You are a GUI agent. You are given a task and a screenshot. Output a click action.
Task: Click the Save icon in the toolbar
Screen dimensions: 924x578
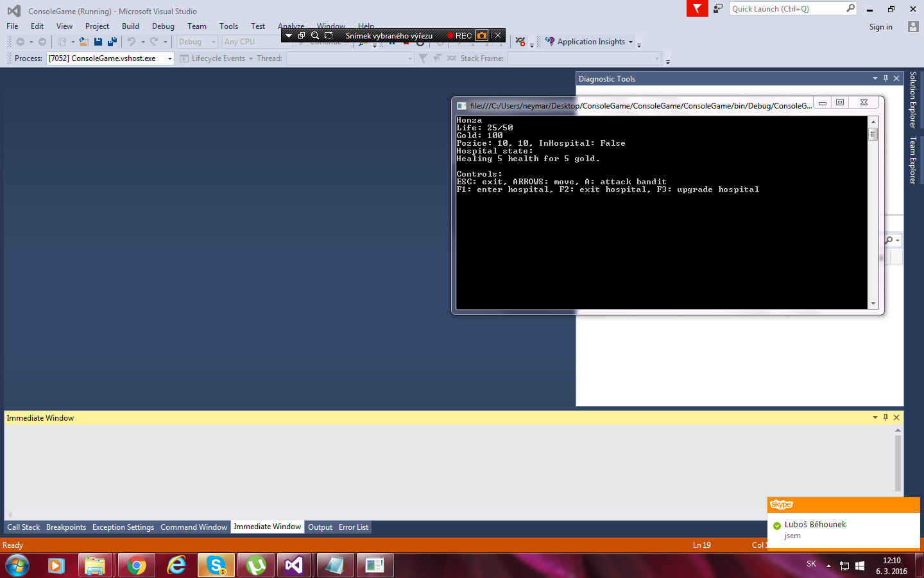point(98,42)
